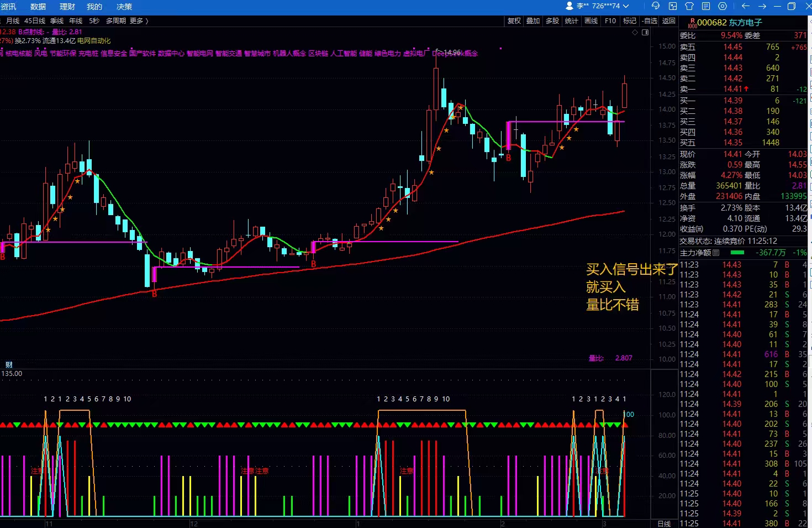
Task: Open the 数据 menu
Action: pyautogui.click(x=38, y=7)
